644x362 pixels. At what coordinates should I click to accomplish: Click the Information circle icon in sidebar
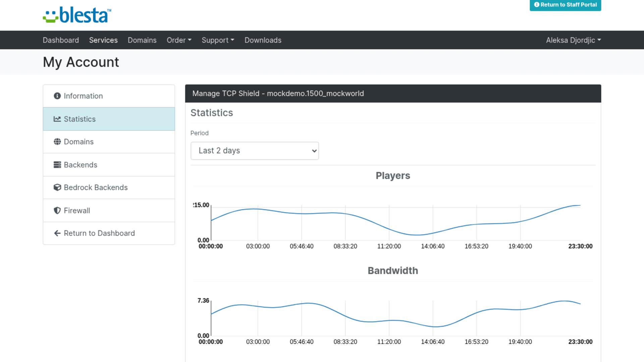(x=57, y=96)
